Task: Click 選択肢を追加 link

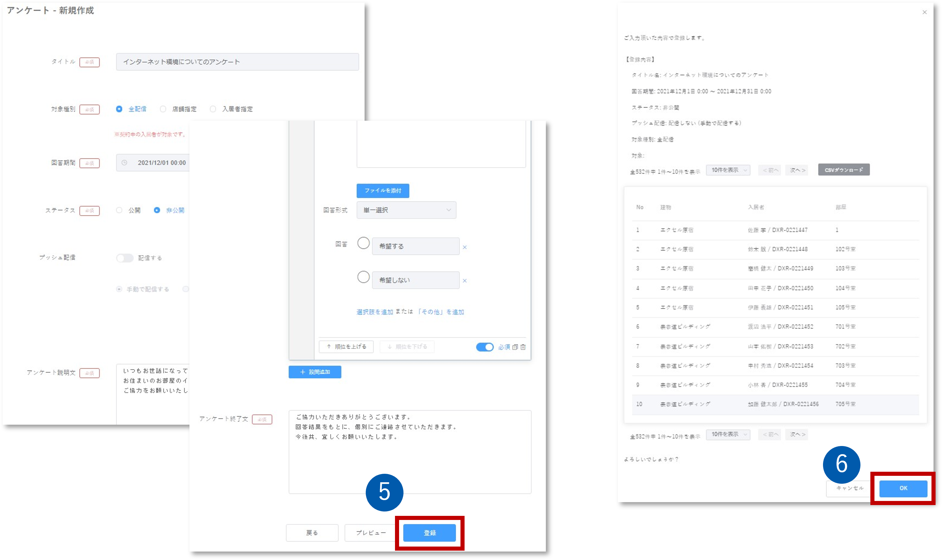Action: tap(375, 312)
